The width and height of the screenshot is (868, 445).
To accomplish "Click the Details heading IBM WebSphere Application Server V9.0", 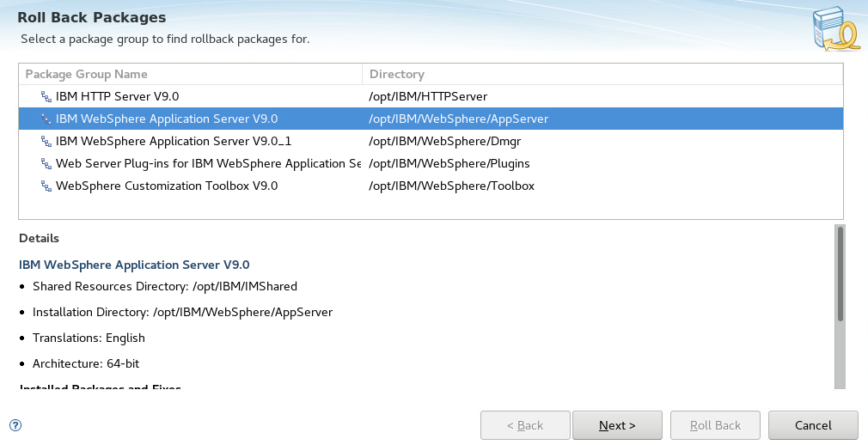I will pos(134,265).
